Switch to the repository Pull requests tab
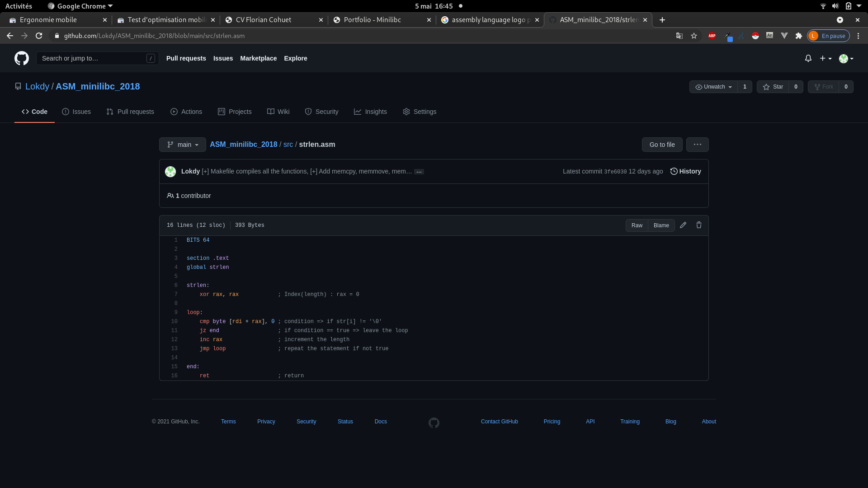Viewport: 868px width, 488px height. click(130, 112)
